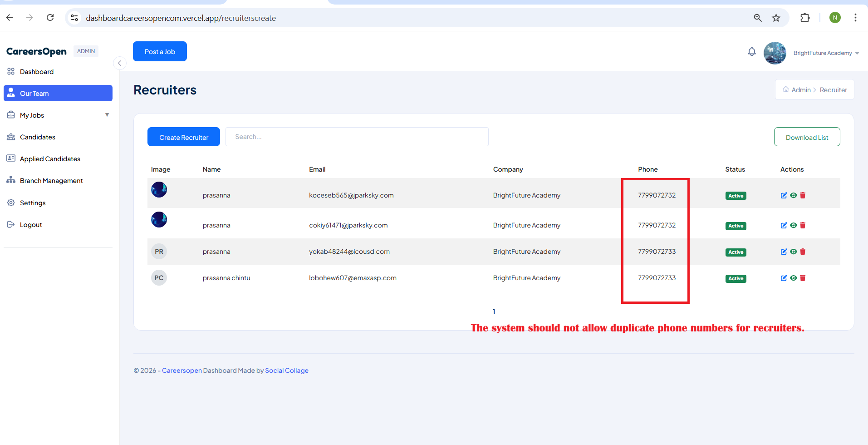Delete the prasanna chintu recruiter
868x445 pixels.
[x=803, y=278]
